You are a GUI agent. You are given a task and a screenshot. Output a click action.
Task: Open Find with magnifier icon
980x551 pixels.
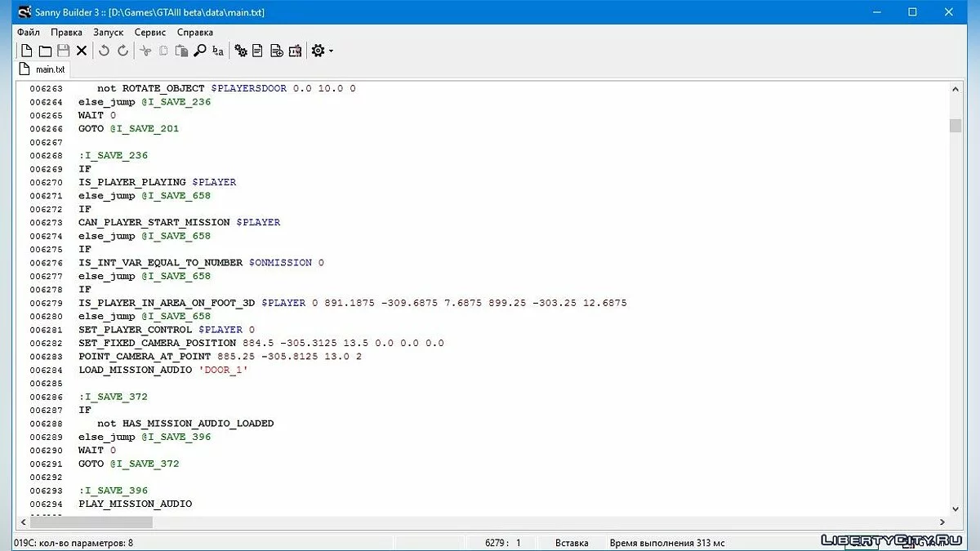coord(200,51)
